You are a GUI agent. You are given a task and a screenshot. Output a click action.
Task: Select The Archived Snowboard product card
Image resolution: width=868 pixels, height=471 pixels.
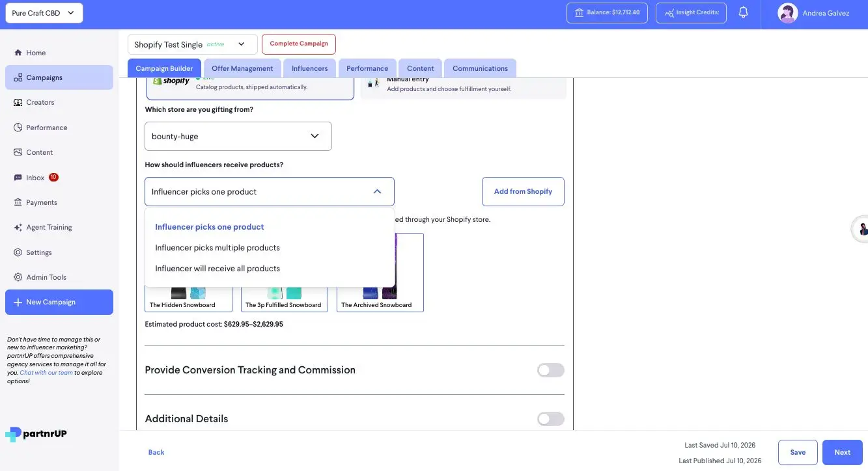click(380, 273)
